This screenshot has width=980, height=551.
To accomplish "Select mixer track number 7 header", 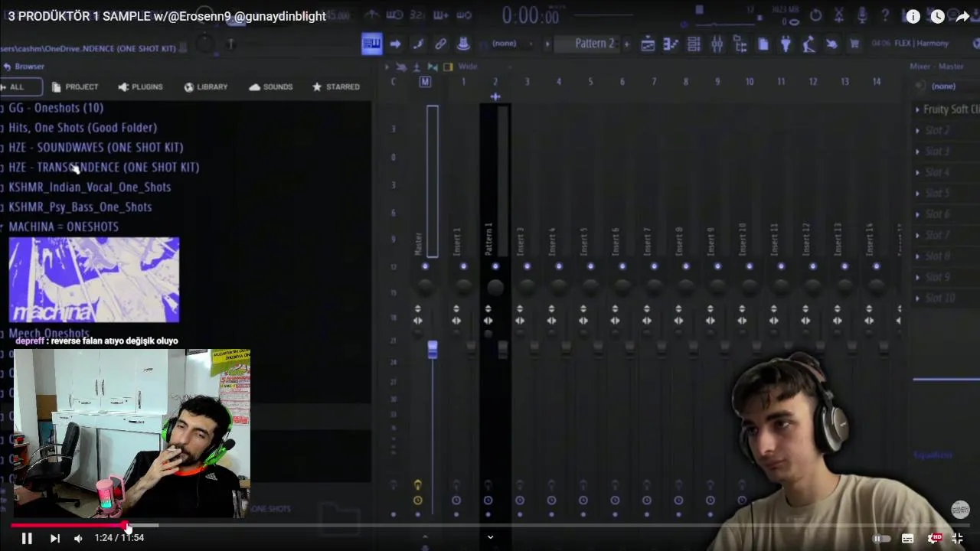I will click(654, 82).
